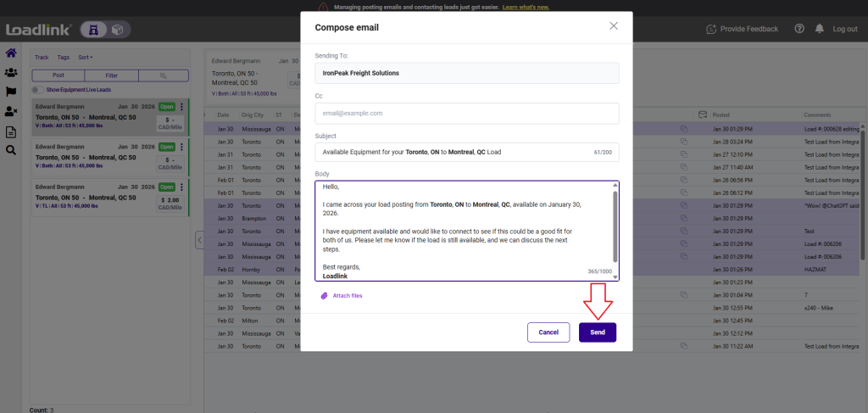This screenshot has height=413, width=868.
Task: Click the notification bell icon
Action: click(819, 29)
